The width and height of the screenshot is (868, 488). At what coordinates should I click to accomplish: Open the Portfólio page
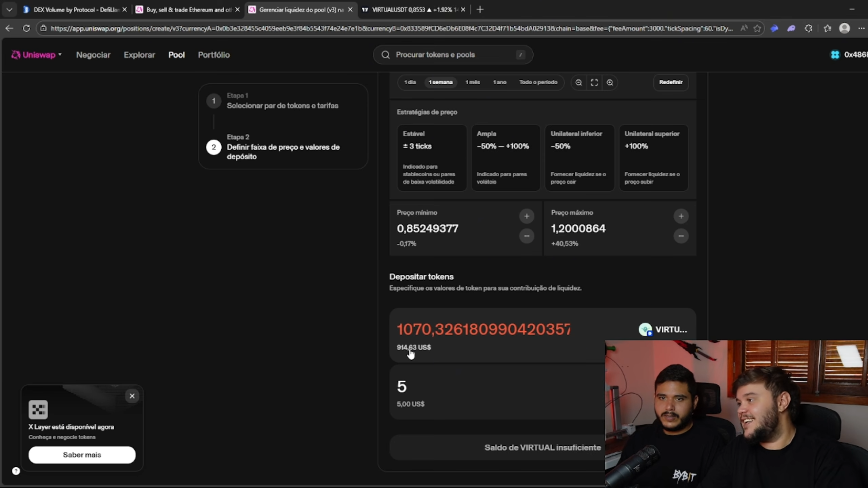point(214,55)
